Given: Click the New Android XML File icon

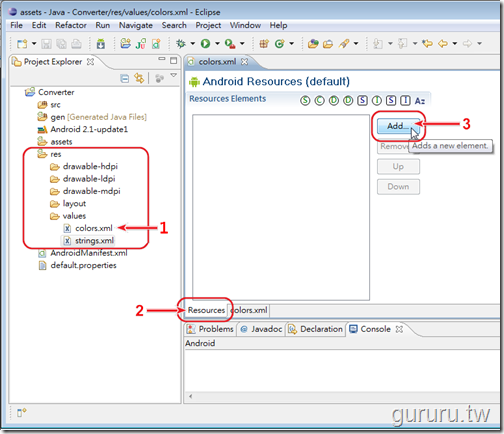Looking at the screenshot, I should coord(156,44).
